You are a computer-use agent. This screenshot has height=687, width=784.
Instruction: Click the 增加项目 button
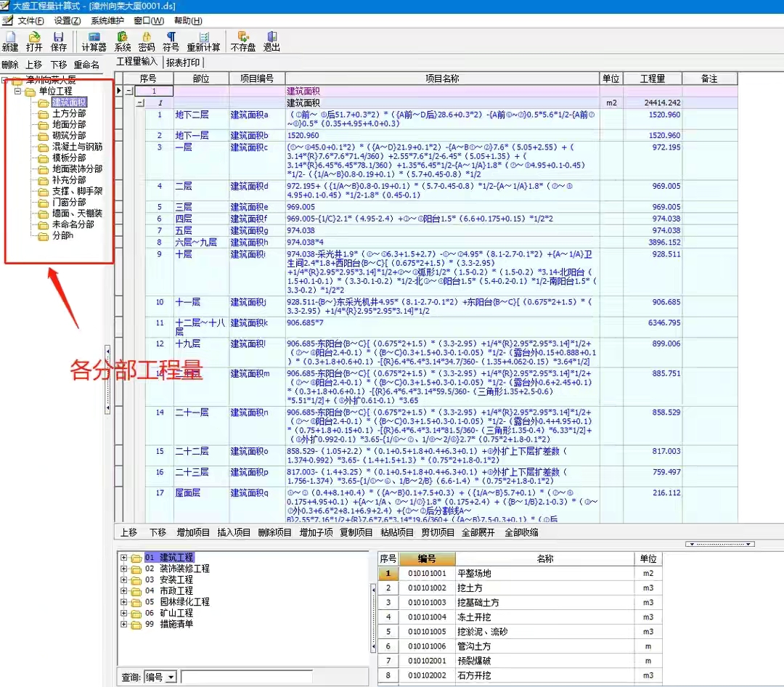tap(194, 532)
